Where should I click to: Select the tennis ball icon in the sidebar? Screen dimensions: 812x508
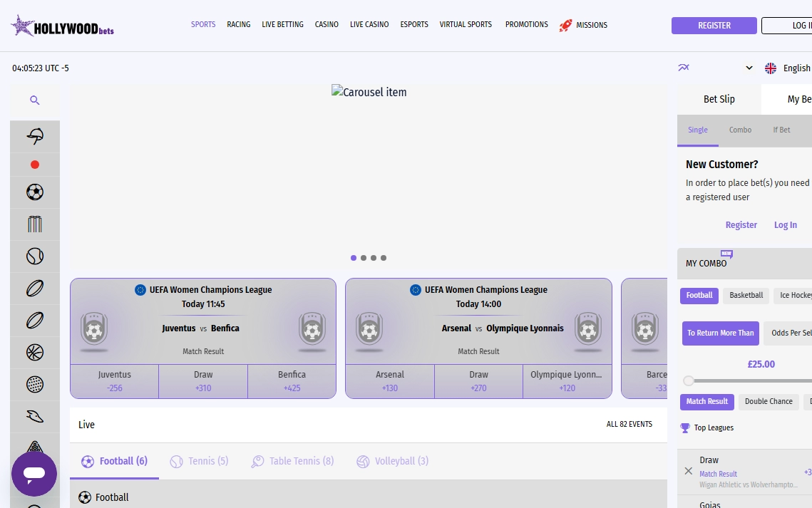(35, 256)
